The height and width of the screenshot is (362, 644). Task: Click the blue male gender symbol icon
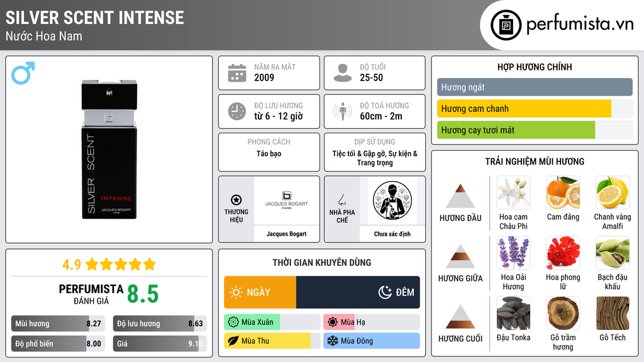pos(23,73)
